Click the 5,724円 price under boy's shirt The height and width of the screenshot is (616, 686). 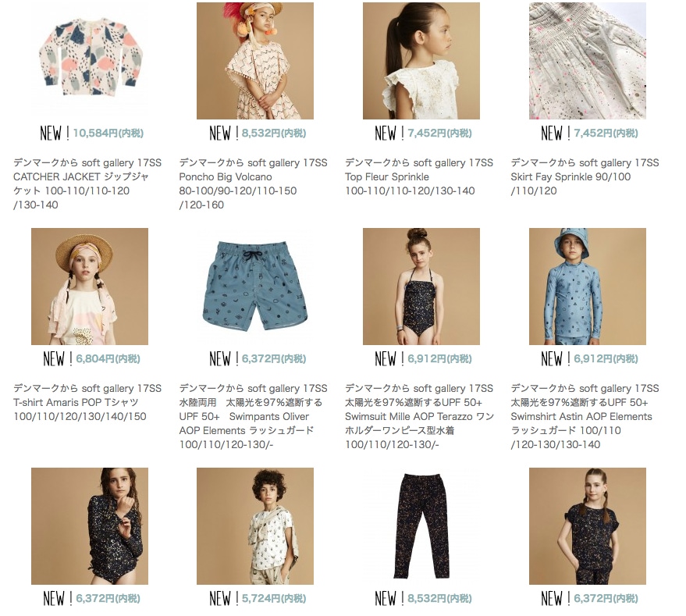[274, 599]
